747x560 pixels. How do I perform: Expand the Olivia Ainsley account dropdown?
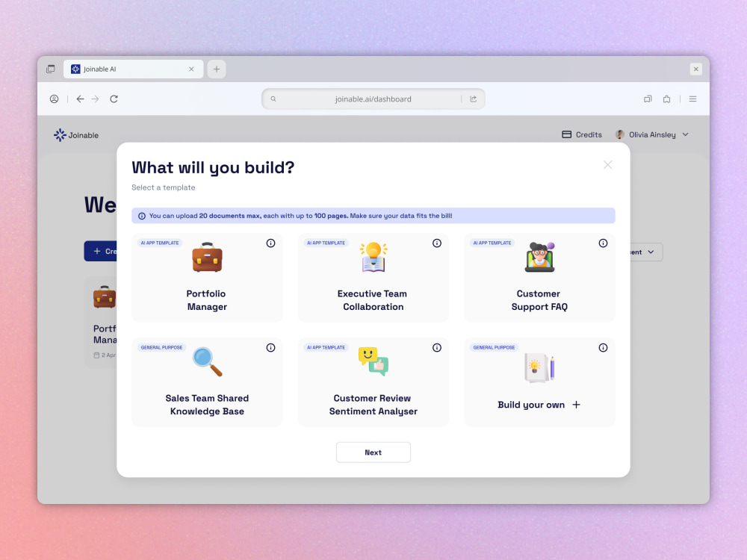686,134
